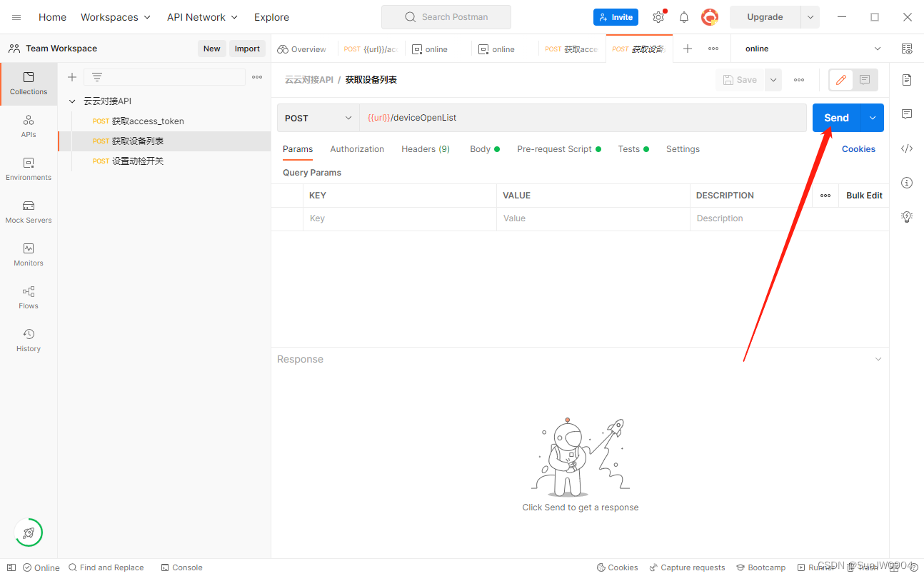The width and height of the screenshot is (924, 576).
Task: Click Bulk Edit for query params
Action: tap(864, 196)
